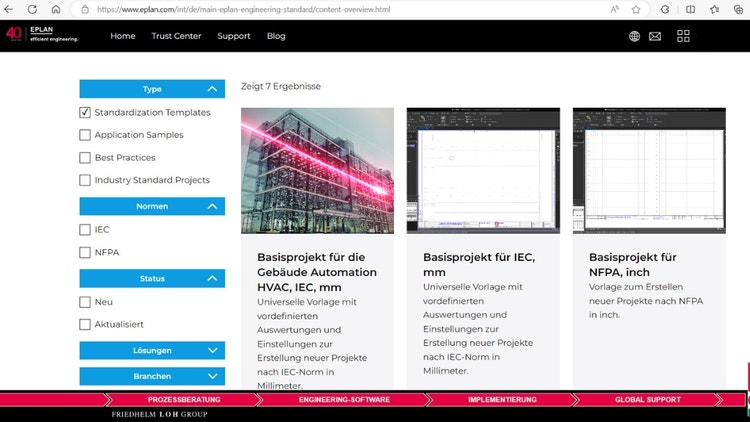Click the envelope contact icon
This screenshot has height=422, width=750.
coord(655,36)
